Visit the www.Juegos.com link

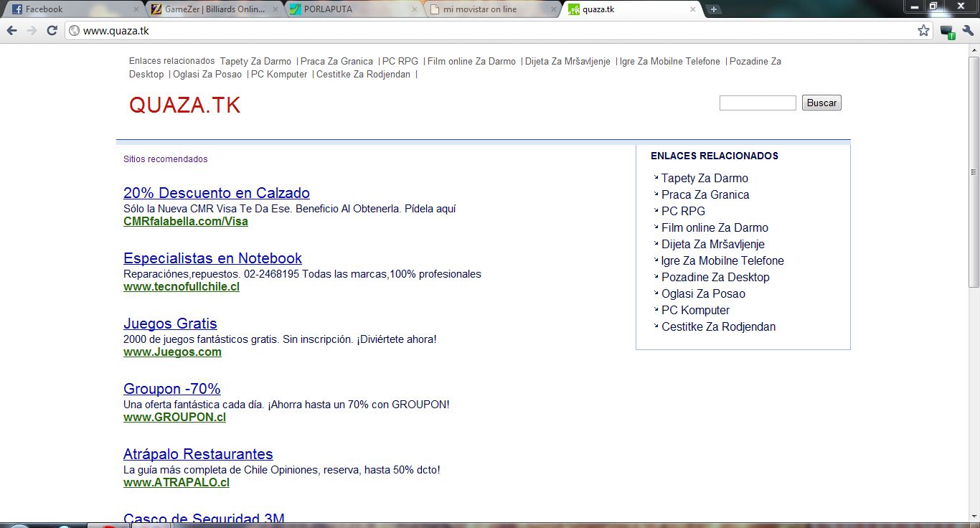coord(172,352)
